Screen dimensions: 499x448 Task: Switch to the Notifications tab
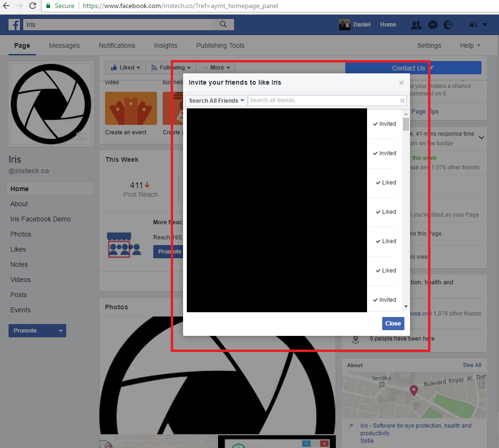coord(117,45)
